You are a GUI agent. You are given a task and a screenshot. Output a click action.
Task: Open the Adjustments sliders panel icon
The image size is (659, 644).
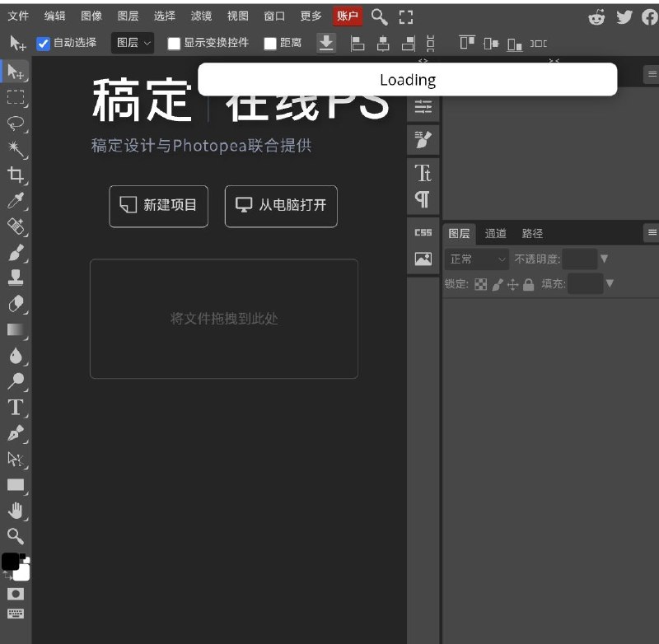pyautogui.click(x=423, y=107)
